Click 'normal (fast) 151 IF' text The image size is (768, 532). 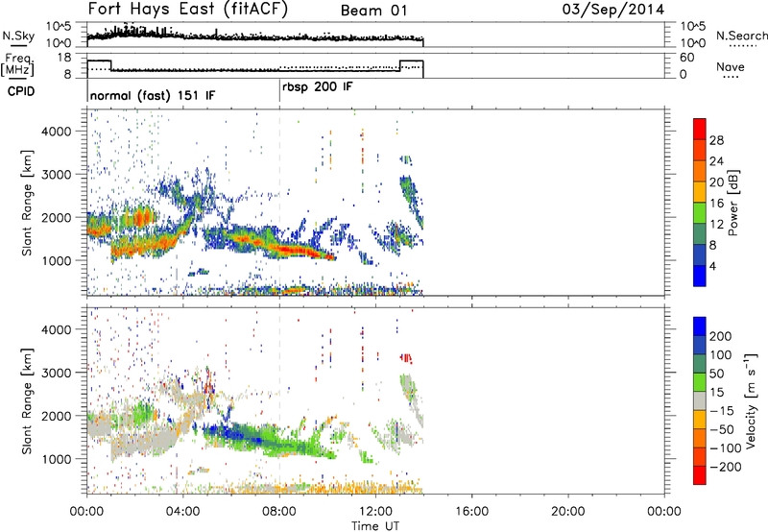pos(153,95)
